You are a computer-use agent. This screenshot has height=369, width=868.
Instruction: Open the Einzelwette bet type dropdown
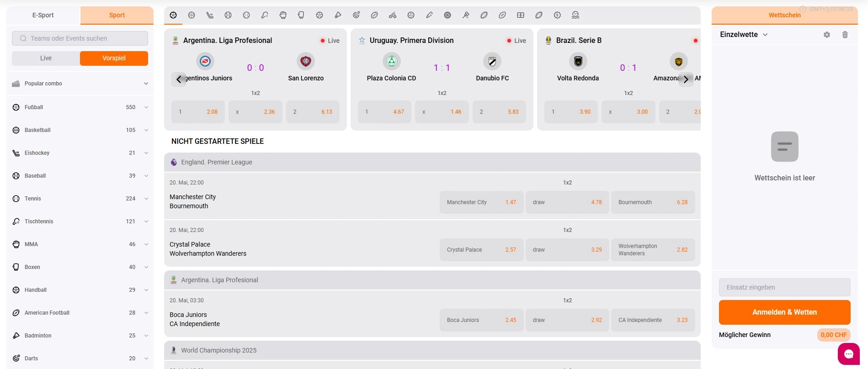point(744,35)
